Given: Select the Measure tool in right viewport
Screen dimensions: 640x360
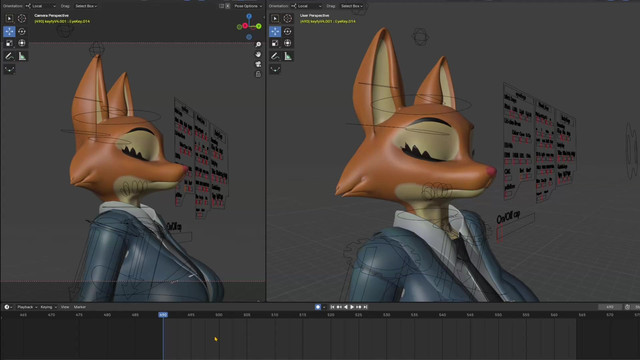Looking at the screenshot, I should pyautogui.click(x=288, y=56).
